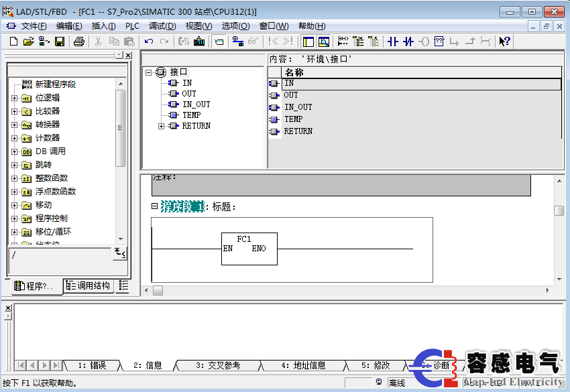This screenshot has height=392, width=570.
Task: Switch to the 调用结构 tab
Action: (x=88, y=286)
